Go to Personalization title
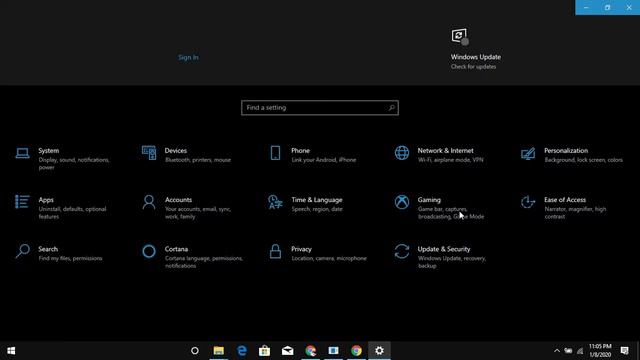 (x=566, y=151)
